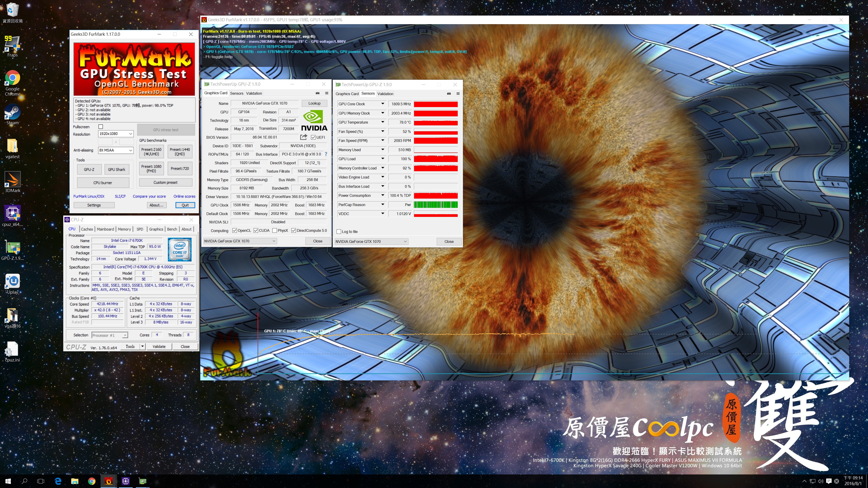Image resolution: width=868 pixels, height=488 pixels.
Task: Open the GPU selector dropdown in GPU-Z Sensors window
Action: click(x=371, y=242)
